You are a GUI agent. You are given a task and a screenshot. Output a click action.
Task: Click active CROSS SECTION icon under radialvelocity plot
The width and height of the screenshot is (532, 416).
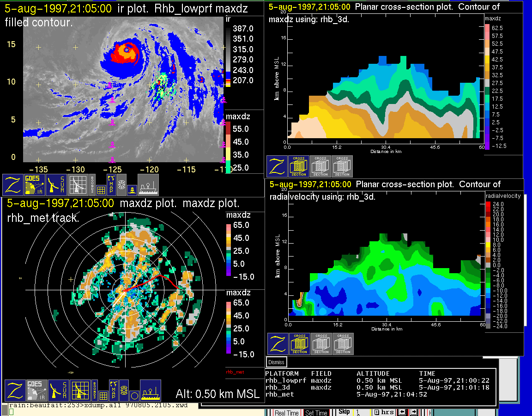(x=300, y=344)
